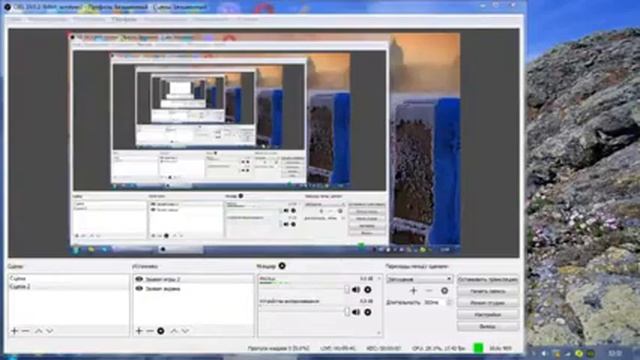
Task: Click inside the OBS preview canvas
Action: point(264,143)
